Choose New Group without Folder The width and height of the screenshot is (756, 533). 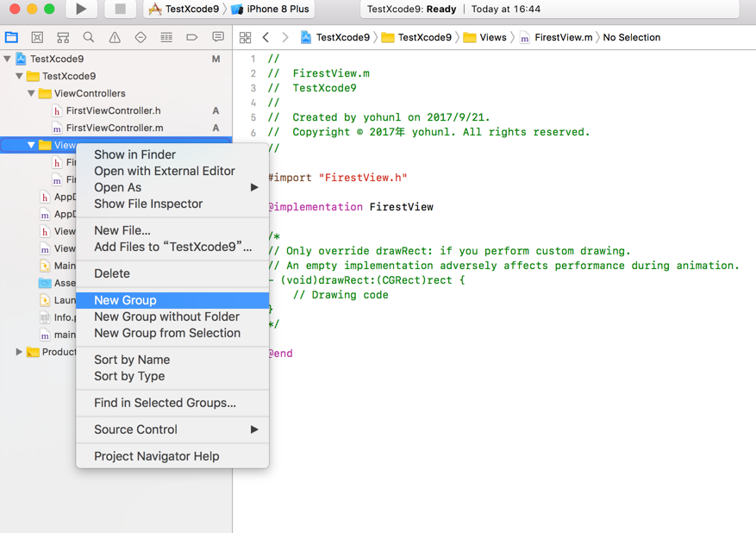(172, 317)
